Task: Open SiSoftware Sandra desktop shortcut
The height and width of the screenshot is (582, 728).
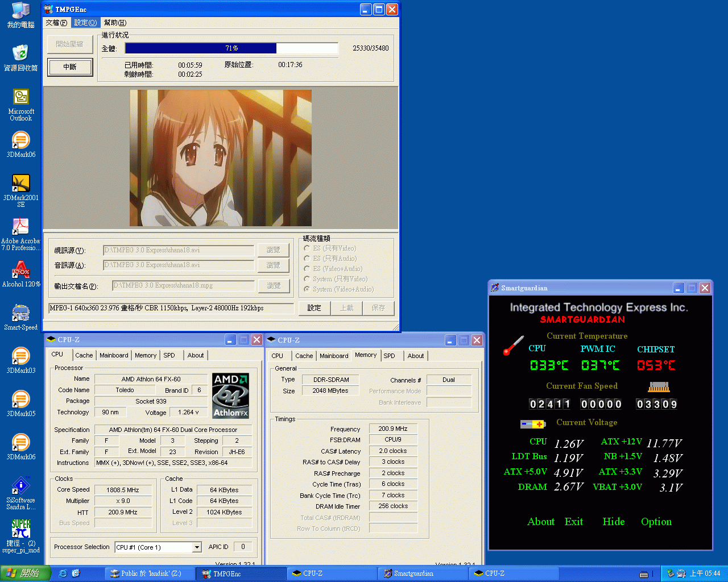Action: tap(20, 493)
